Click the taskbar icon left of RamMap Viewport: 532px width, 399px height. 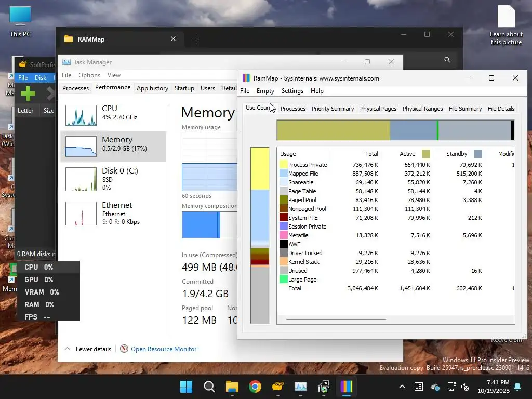323,387
